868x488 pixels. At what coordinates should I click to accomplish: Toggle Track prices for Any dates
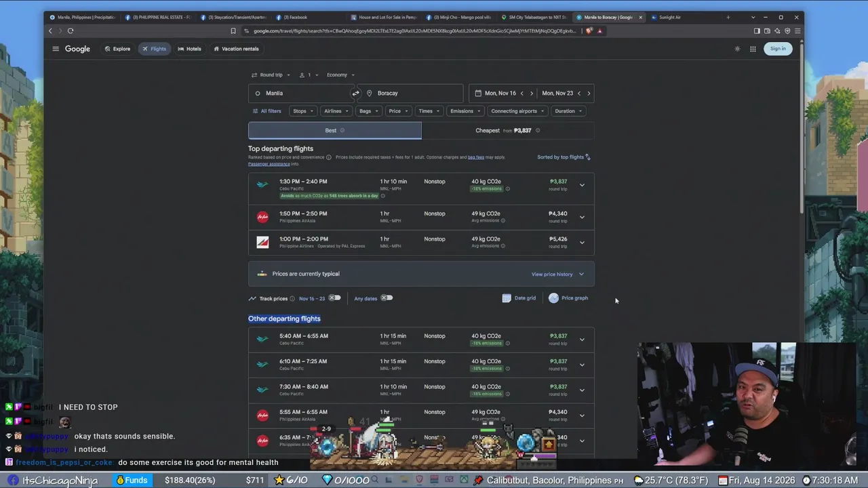tap(387, 298)
